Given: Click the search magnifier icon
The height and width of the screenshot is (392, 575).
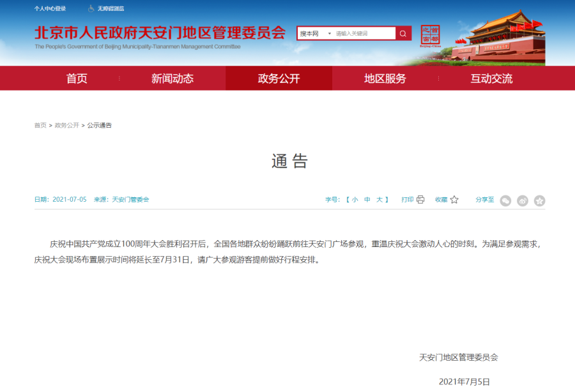Looking at the screenshot, I should [x=403, y=34].
